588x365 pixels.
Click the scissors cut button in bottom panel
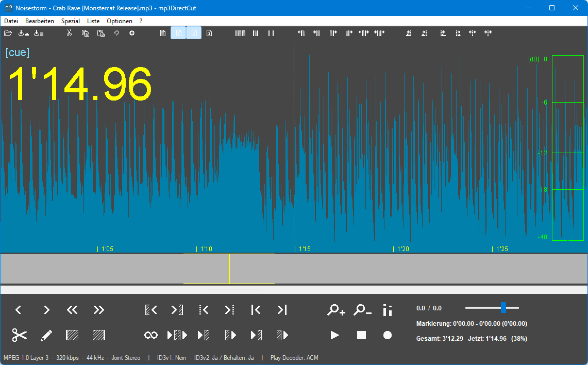[20, 335]
